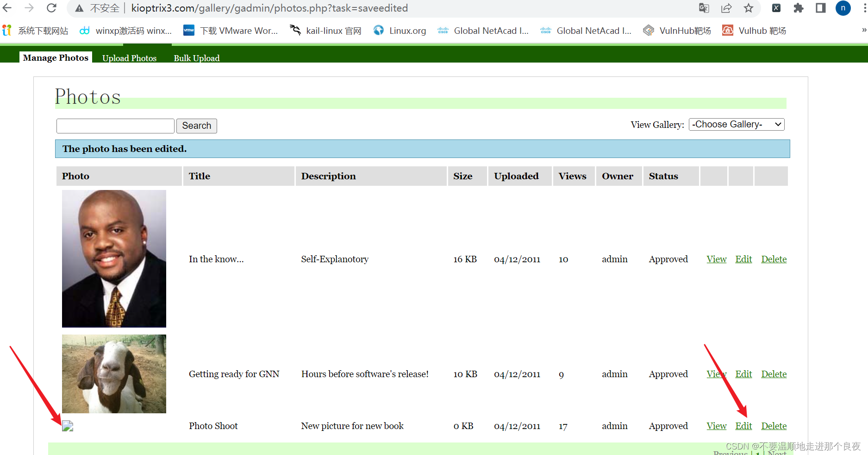868x455 pixels.
Task: Click 'Hours before software's release!' description
Action: [365, 374]
